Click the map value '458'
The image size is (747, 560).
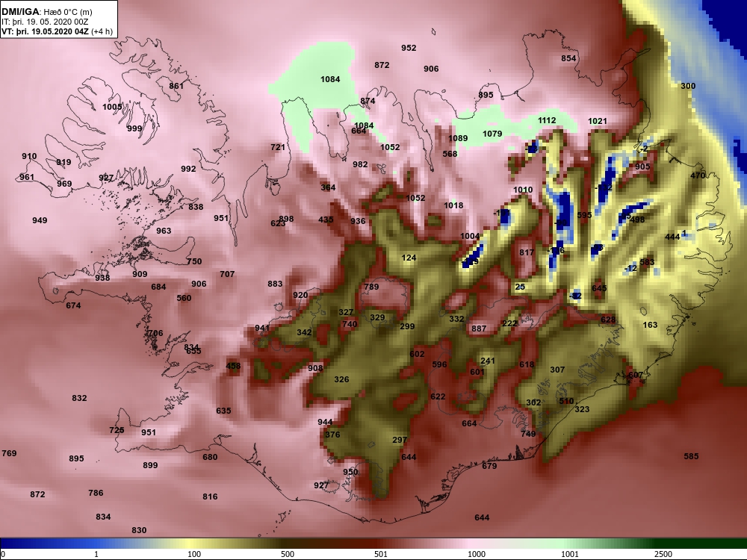pos(233,366)
